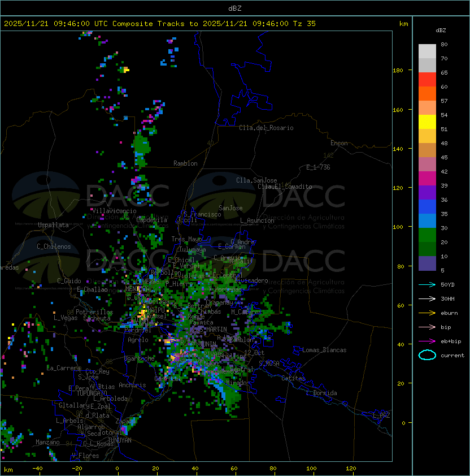Click the 'Lomas_Blancas' map label
Viewport: 470px width, 476px height.
coord(324,350)
